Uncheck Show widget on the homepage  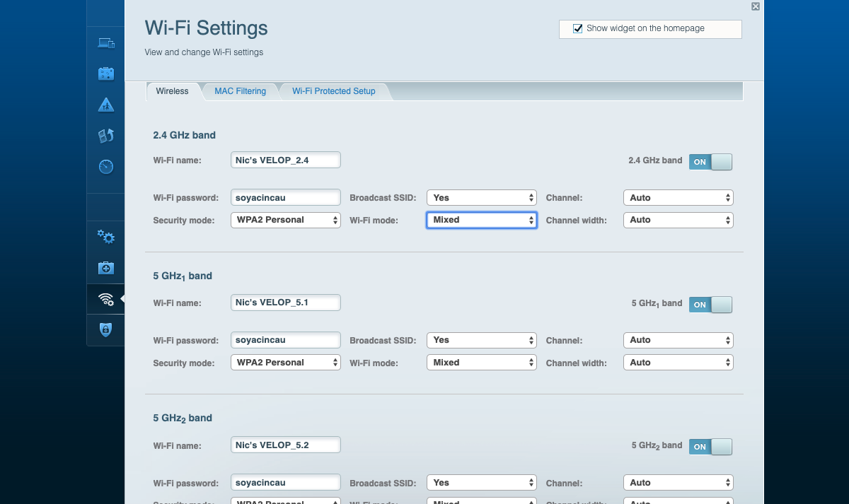pos(577,29)
